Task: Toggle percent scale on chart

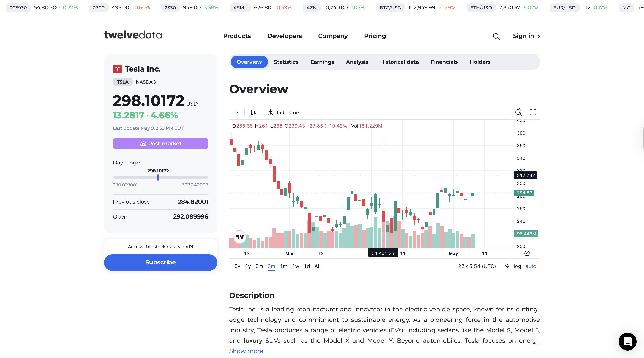Action: click(x=506, y=266)
